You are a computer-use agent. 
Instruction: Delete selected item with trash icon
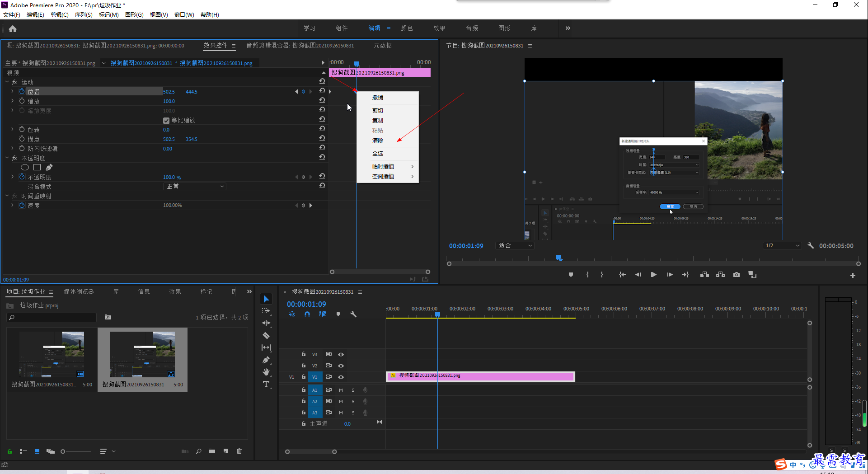239,451
